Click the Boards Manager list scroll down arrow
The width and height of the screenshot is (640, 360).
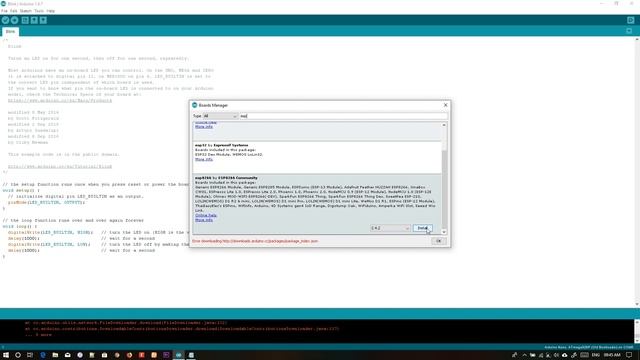[444, 232]
